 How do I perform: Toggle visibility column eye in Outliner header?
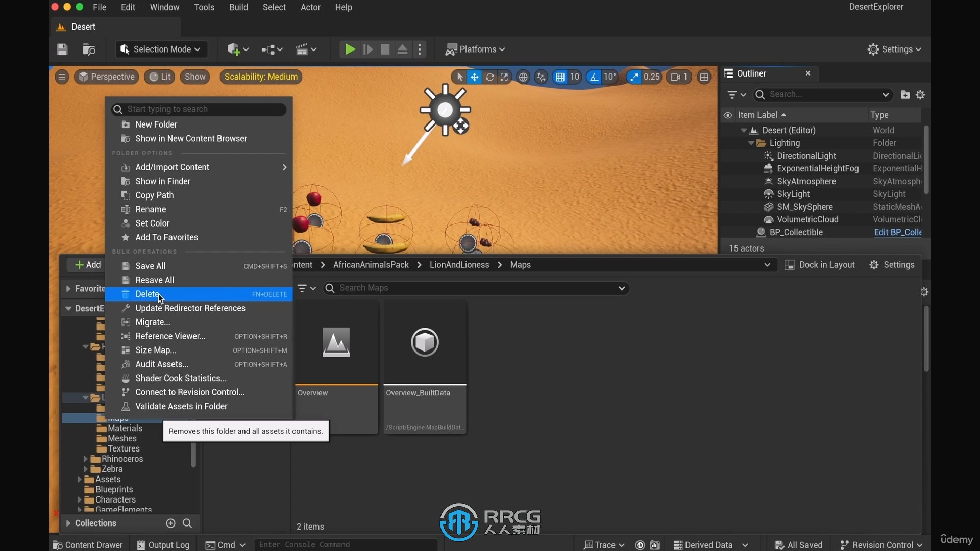coord(728,115)
